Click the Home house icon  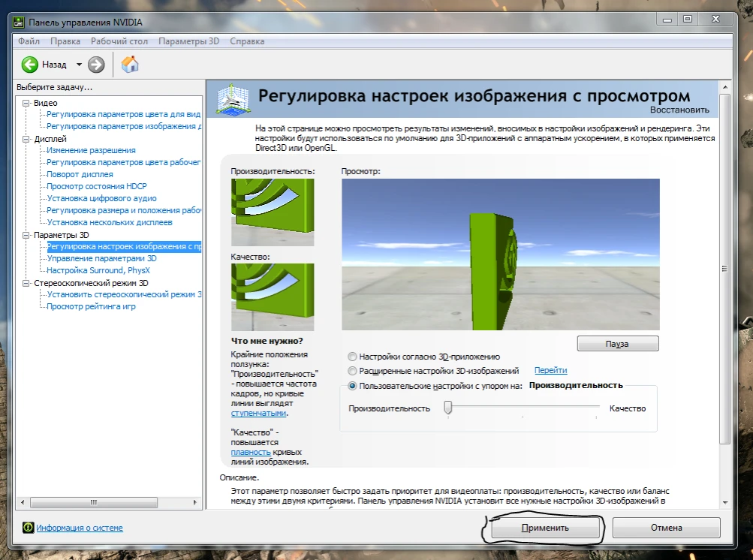pos(130,65)
